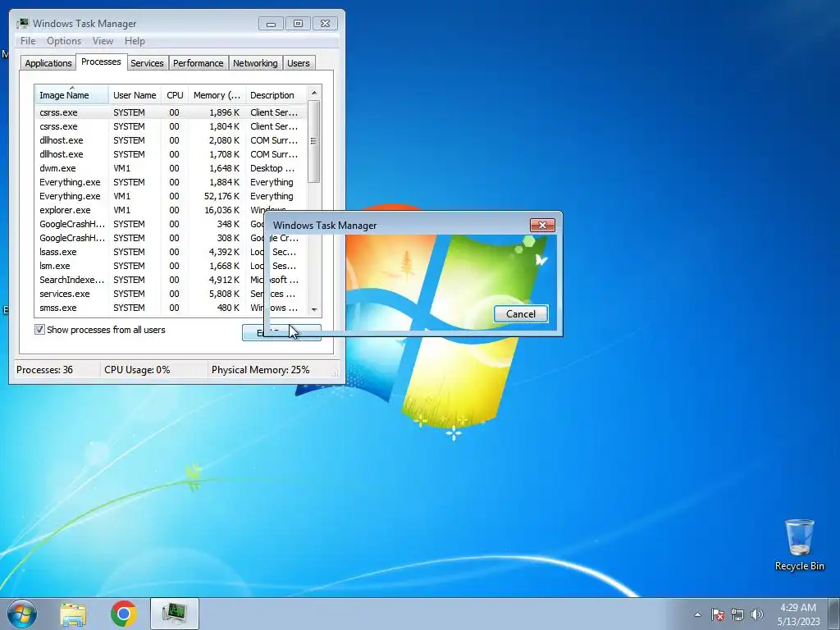Select the Recycle Bin desktop icon
This screenshot has width=840, height=630.
coord(799,545)
